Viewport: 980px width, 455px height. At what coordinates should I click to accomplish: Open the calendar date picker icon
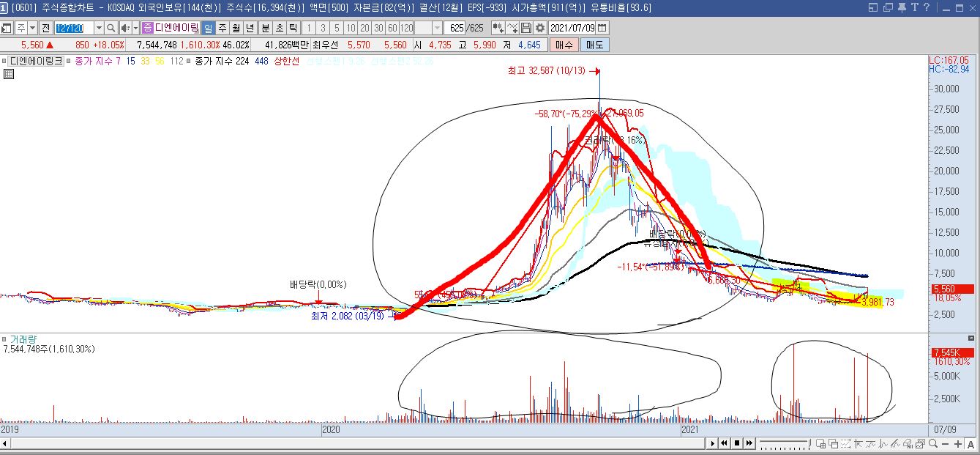coord(602,28)
